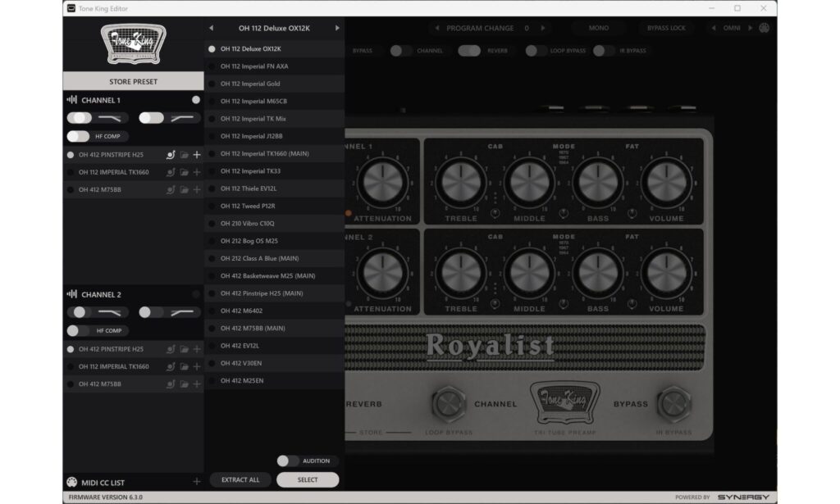Turn on the AUDITION toggle
Viewport: 840px width, 504px height.
tap(289, 461)
